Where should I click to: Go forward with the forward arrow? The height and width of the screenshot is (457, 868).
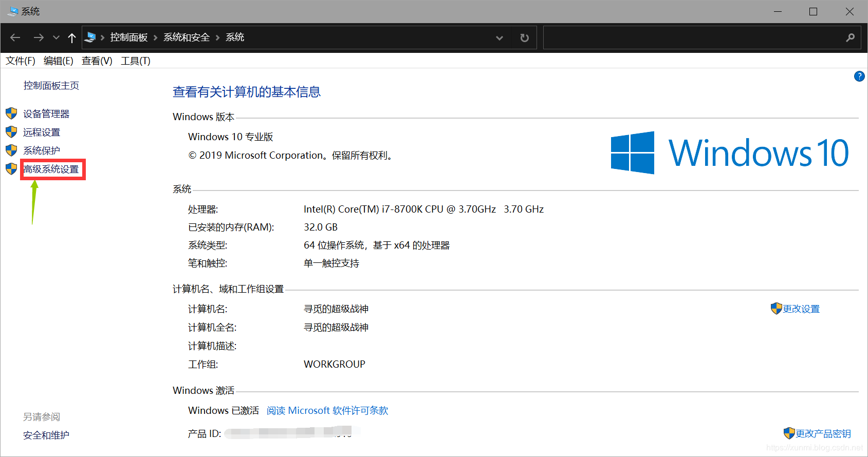(x=39, y=37)
